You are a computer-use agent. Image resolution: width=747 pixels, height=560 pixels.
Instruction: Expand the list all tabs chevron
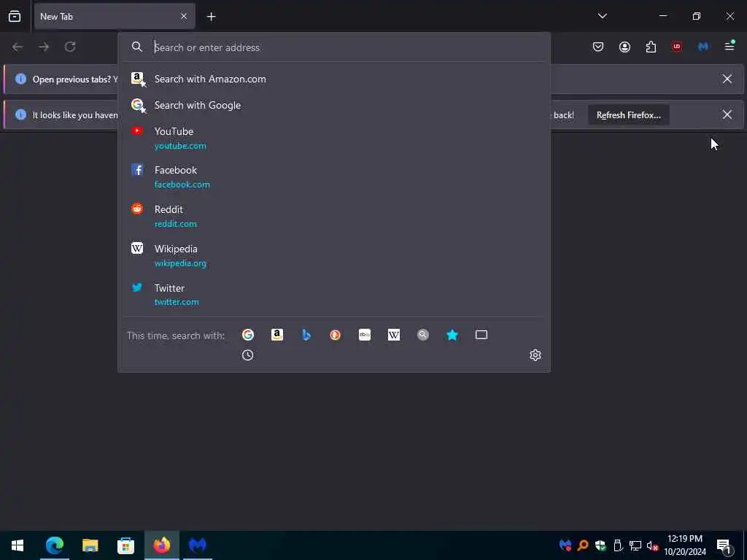602,16
